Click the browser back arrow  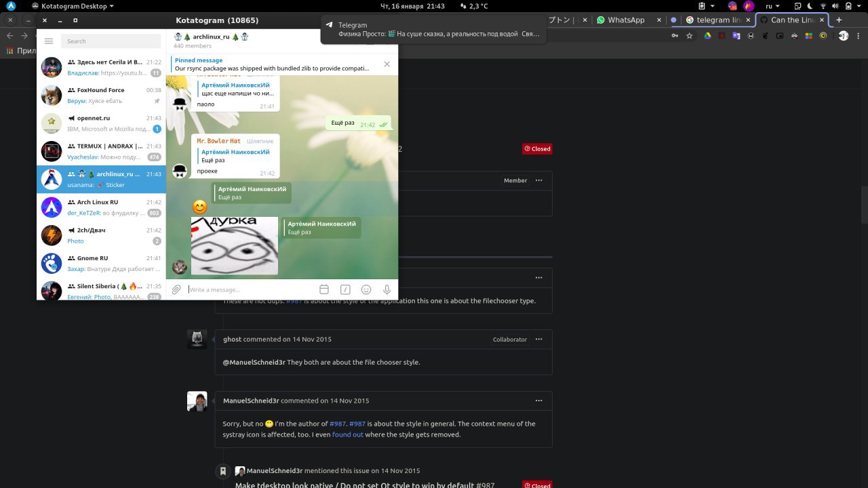[x=9, y=36]
